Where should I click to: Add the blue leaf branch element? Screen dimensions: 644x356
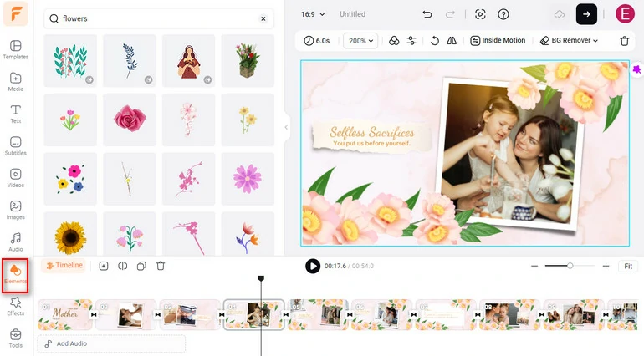[130, 60]
